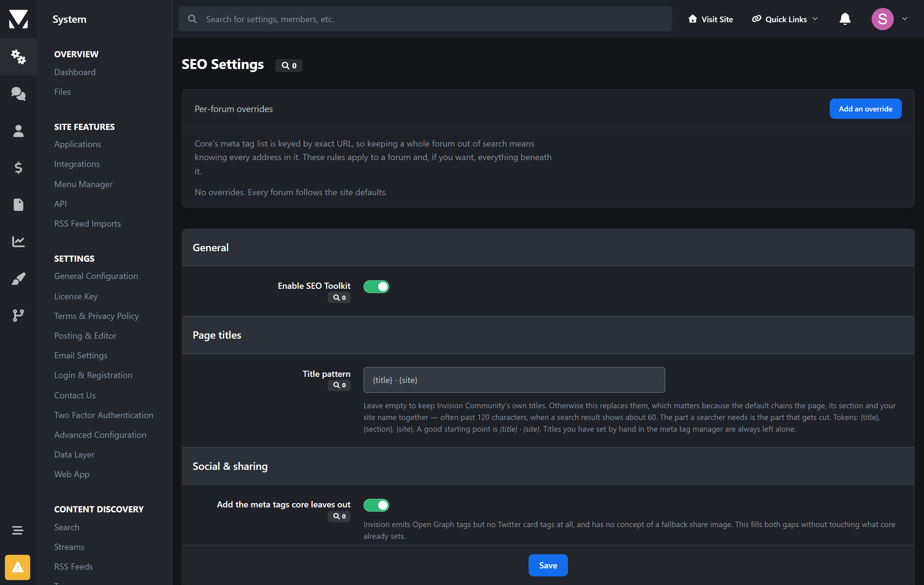Open Files in the sidebar
924x585 pixels.
[62, 92]
